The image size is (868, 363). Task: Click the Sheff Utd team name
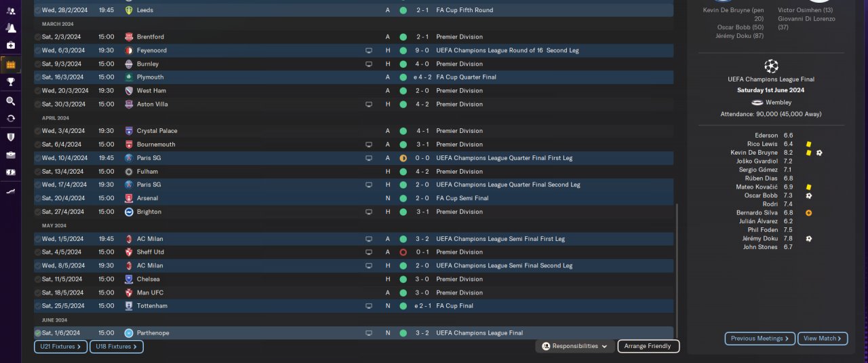pyautogui.click(x=151, y=252)
